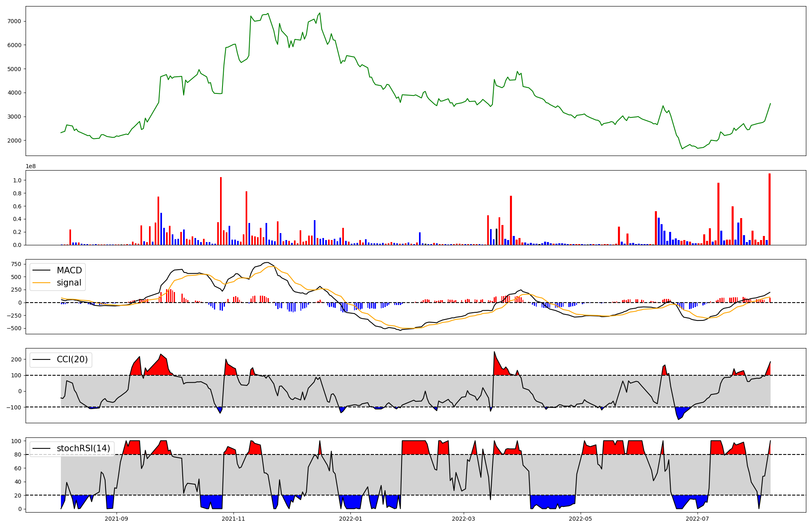Select the 2022-05 date axis label
The height and width of the screenshot is (528, 812).
click(x=580, y=519)
